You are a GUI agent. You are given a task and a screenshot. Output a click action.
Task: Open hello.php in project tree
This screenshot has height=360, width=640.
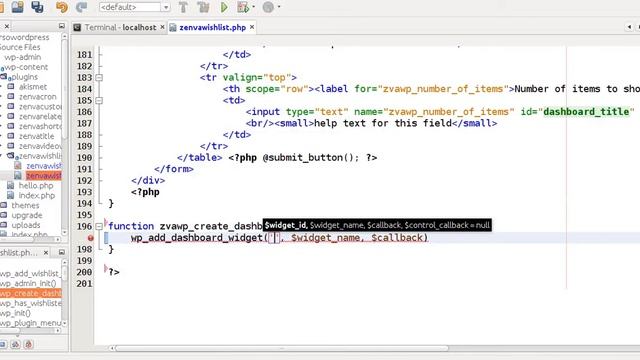point(36,185)
